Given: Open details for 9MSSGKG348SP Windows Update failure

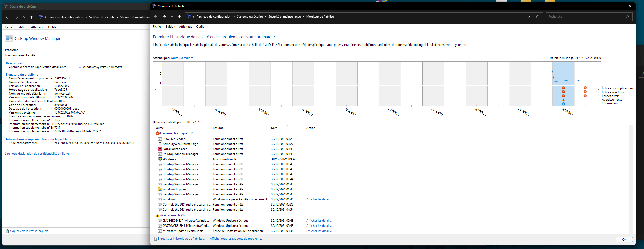Looking at the screenshot, I should [x=319, y=221].
